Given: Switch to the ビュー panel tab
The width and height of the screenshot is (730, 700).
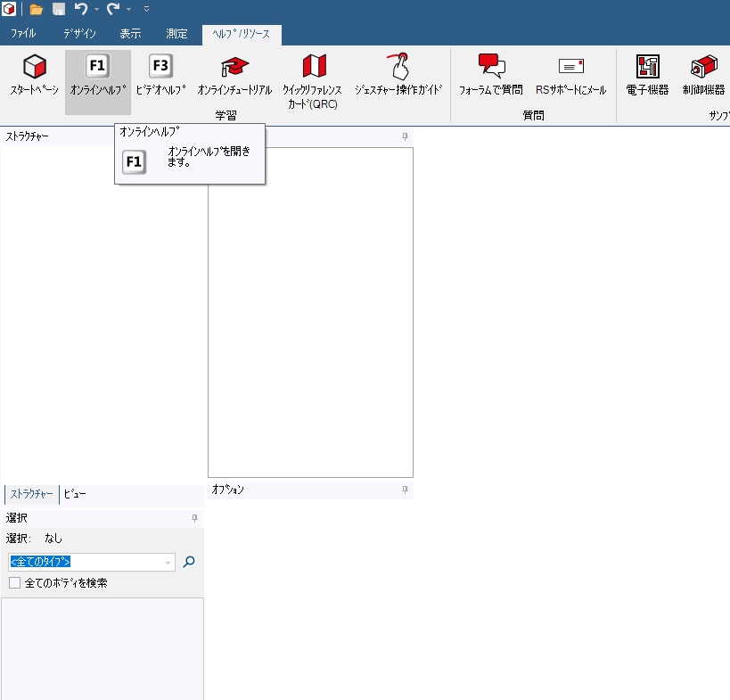Looking at the screenshot, I should click(75, 494).
